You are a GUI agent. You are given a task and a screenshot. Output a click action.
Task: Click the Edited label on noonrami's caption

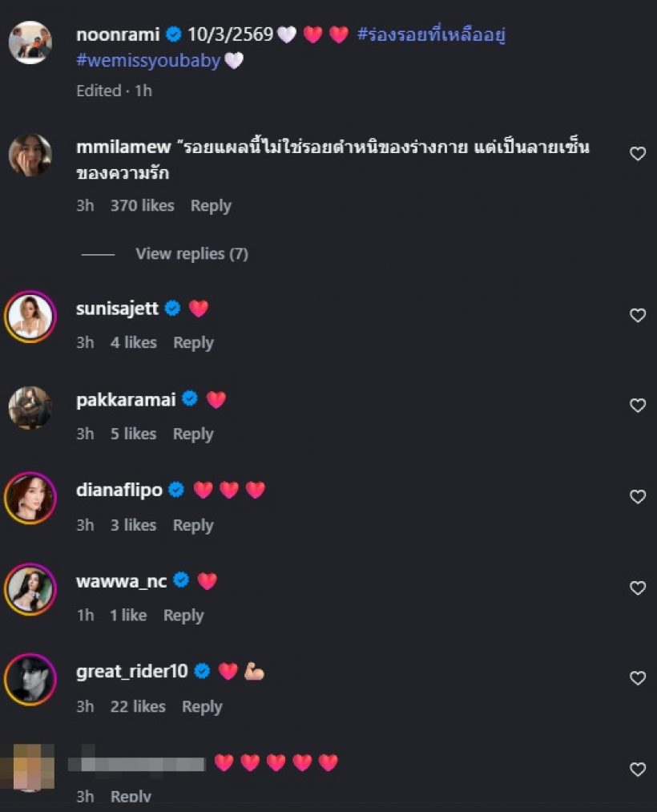click(x=98, y=91)
